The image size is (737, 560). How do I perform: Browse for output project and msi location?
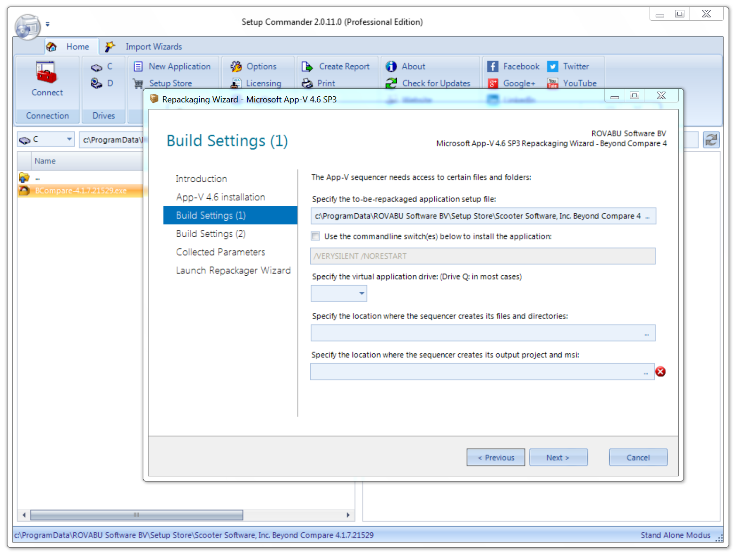646,372
